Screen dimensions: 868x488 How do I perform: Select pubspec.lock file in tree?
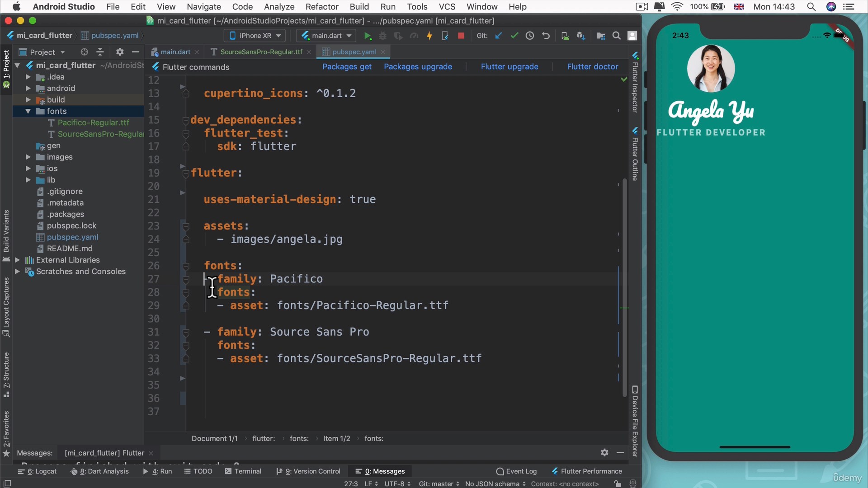pos(71,225)
